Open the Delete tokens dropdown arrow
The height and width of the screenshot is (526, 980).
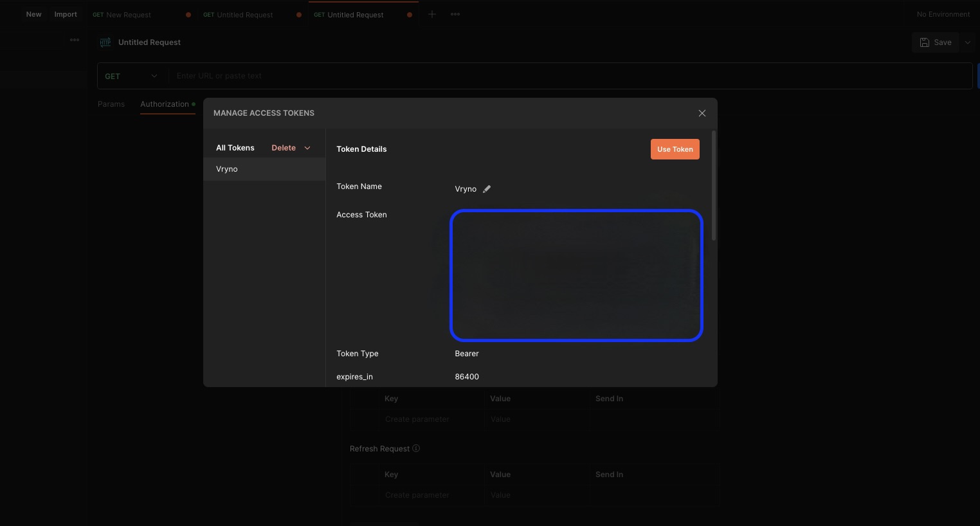[307, 148]
